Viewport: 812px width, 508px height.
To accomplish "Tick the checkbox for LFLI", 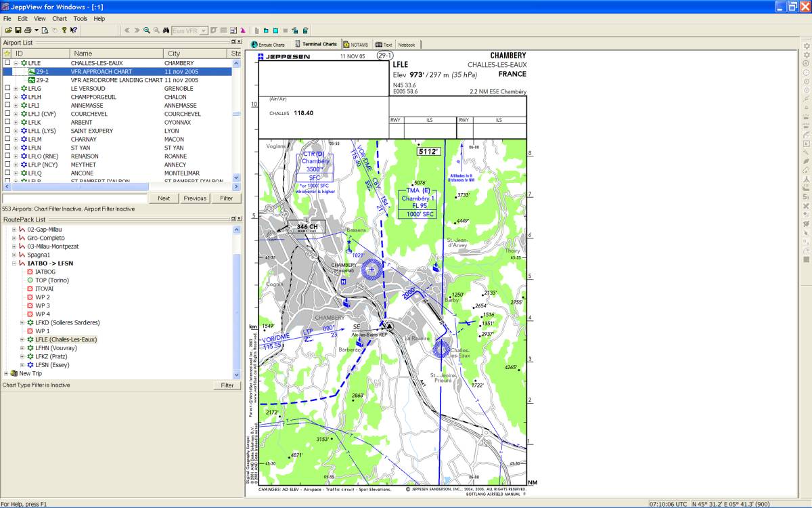I will pos(7,106).
